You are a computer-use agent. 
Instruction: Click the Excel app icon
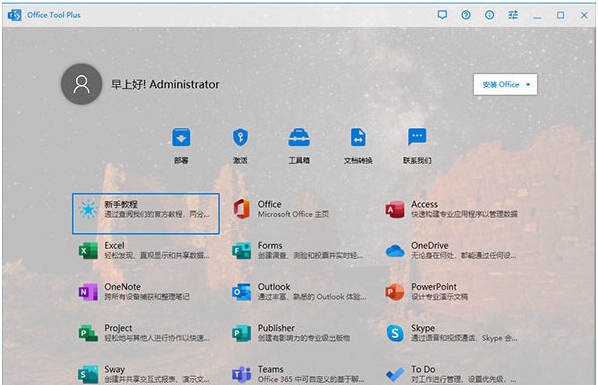pos(88,250)
